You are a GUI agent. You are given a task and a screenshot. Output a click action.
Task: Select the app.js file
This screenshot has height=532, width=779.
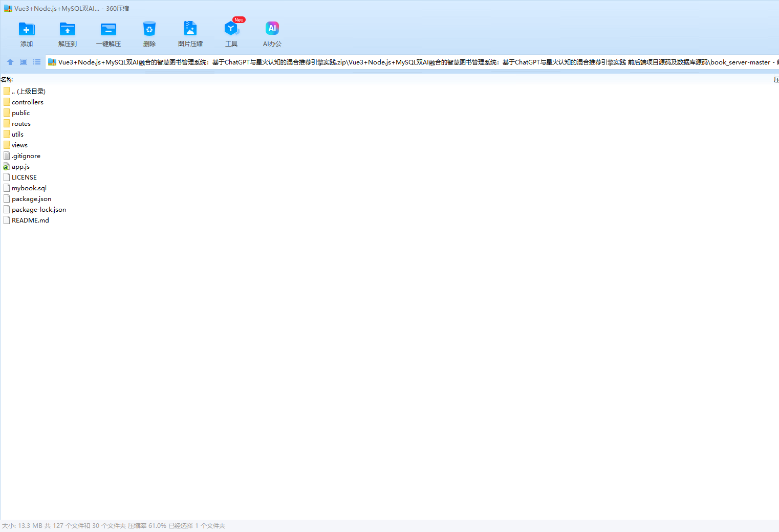(16, 166)
